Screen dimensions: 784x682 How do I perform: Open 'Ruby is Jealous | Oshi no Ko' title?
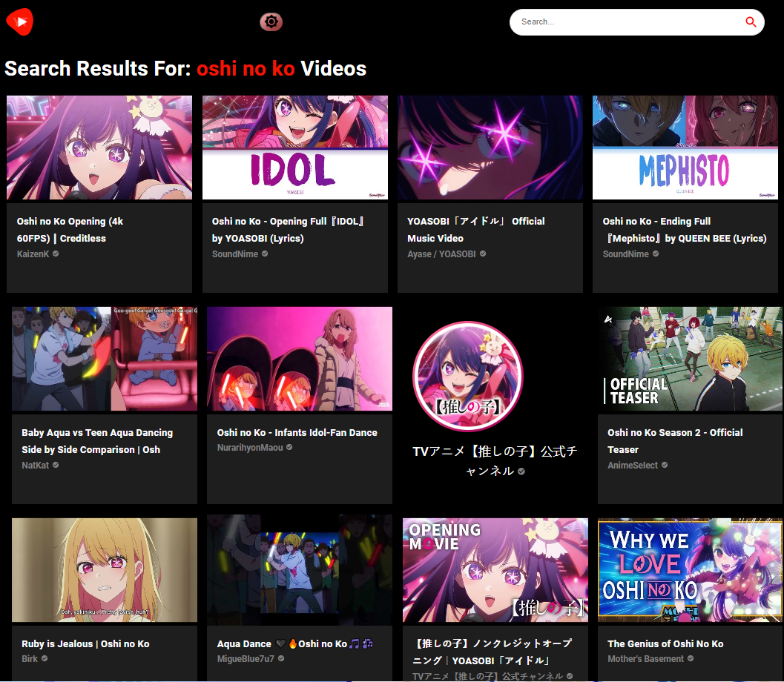pyautogui.click(x=85, y=643)
